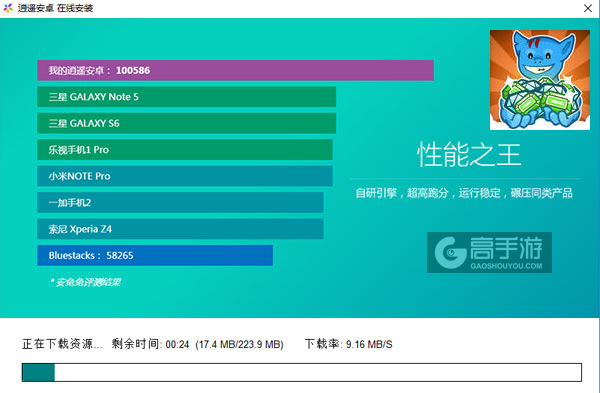The height and width of the screenshot is (393, 600).
Task: Close the 逍遥安卓 installer window
Action: [x=588, y=8]
